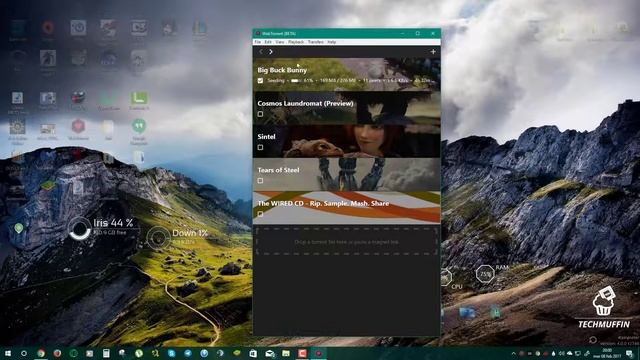Expand hidden system tray icons
The width and height of the screenshot is (640, 360).
(513, 353)
